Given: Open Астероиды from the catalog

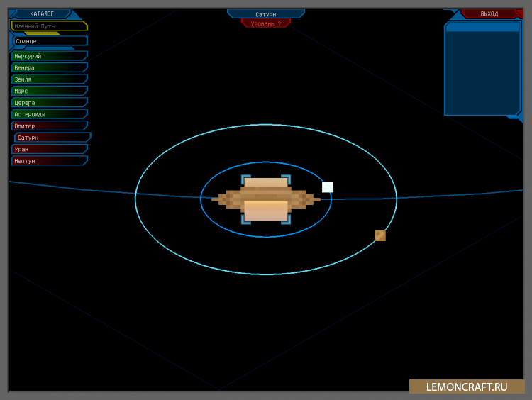Looking at the screenshot, I should (x=48, y=114).
